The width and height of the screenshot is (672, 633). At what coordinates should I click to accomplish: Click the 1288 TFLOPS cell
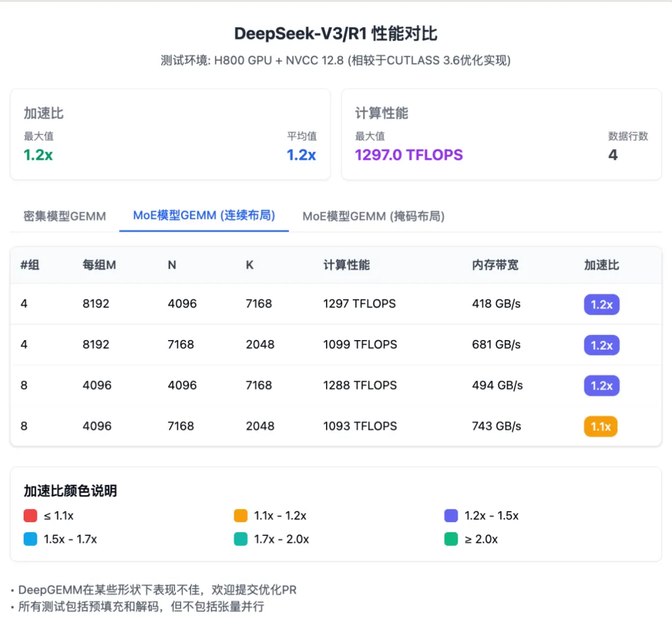[360, 385]
